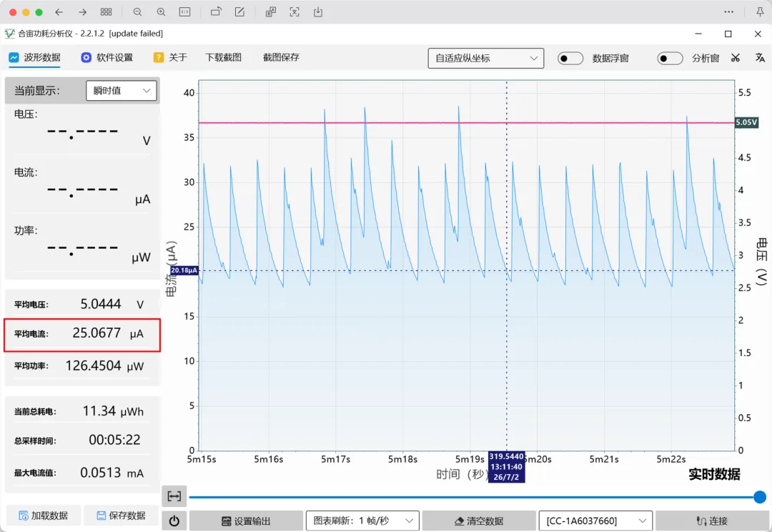Open the CC-1A6037660 device dropdown
Viewport: 772px width, 532px height.
pyautogui.click(x=595, y=521)
